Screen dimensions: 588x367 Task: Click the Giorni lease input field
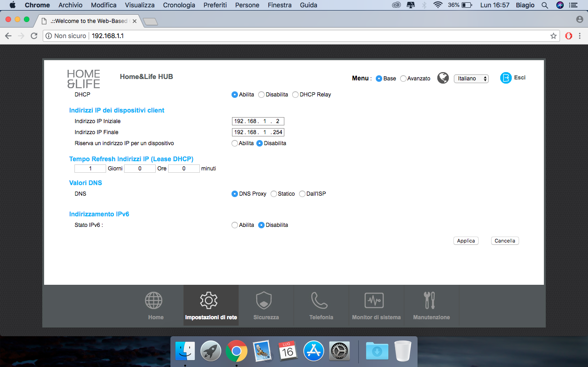[90, 169]
